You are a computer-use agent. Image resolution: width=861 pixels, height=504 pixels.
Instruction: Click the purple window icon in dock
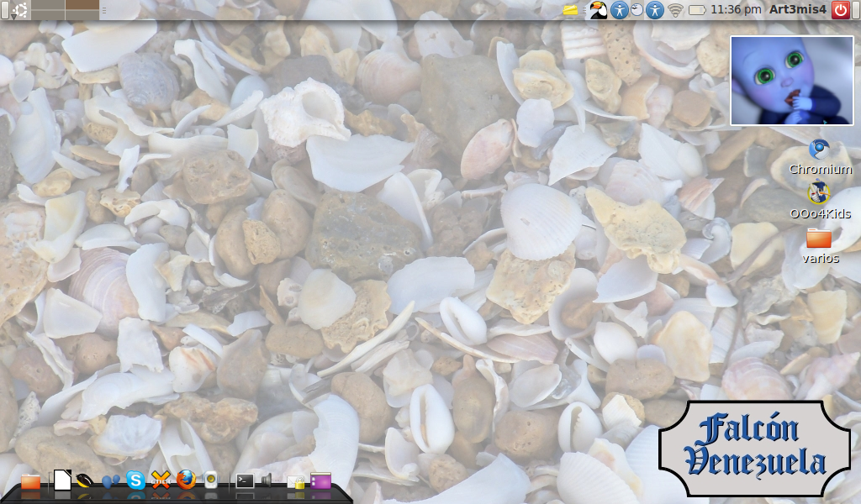(320, 481)
